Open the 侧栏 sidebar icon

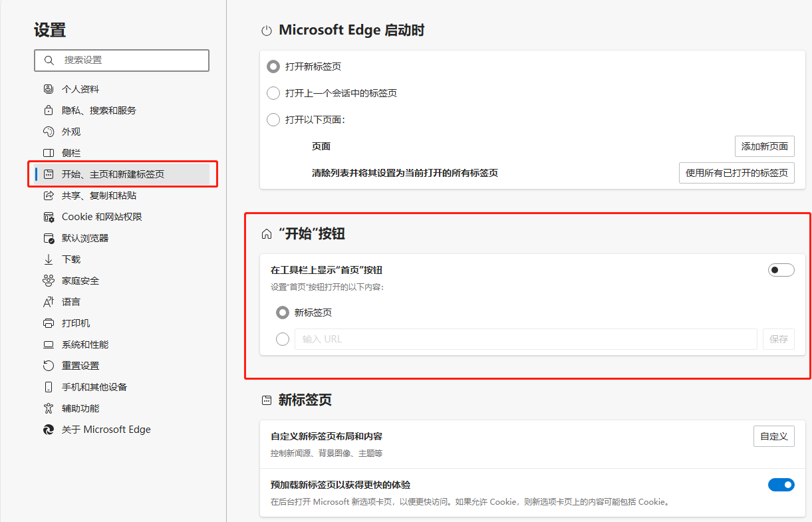pyautogui.click(x=49, y=152)
